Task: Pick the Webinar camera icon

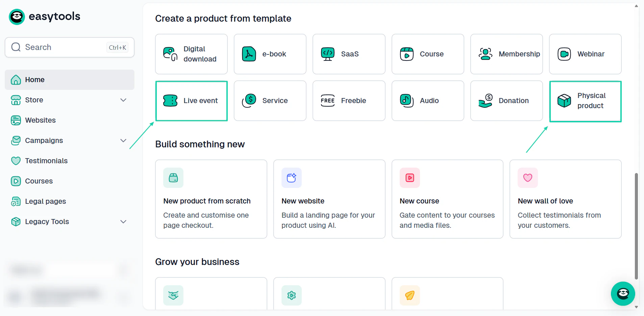Action: click(564, 54)
